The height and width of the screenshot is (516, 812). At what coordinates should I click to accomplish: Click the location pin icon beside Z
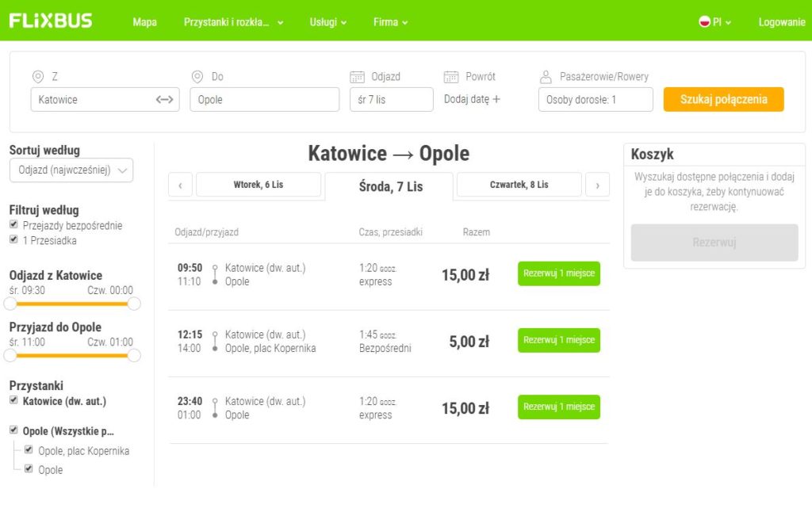click(x=38, y=77)
